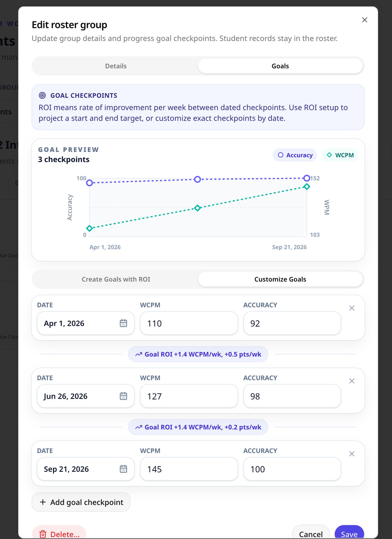The width and height of the screenshot is (392, 539).
Task: Open calendar picker for Apr 1, 2026 date
Action: tap(123, 323)
